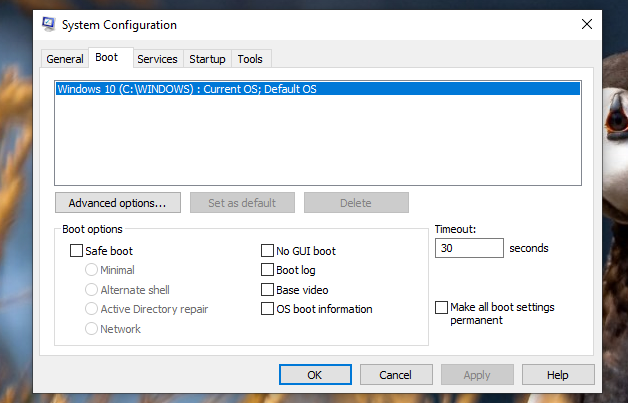The width and height of the screenshot is (628, 403).
Task: Switch to the General tab
Action: point(65,59)
